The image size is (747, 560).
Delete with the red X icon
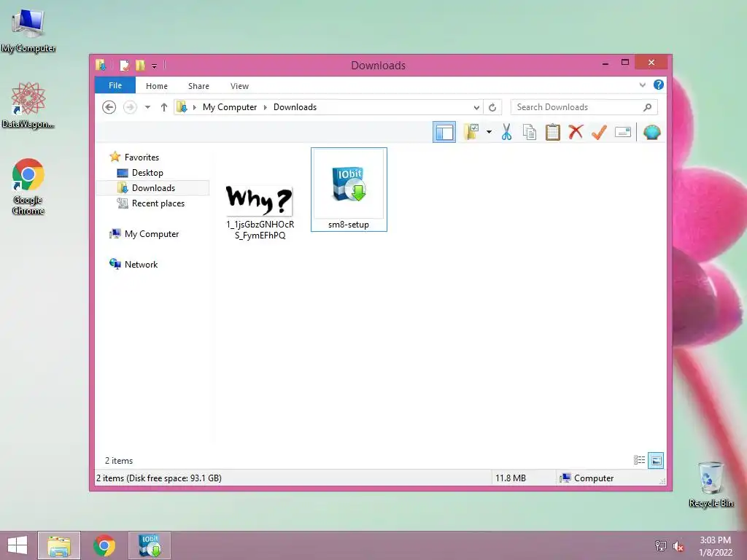[x=576, y=131]
